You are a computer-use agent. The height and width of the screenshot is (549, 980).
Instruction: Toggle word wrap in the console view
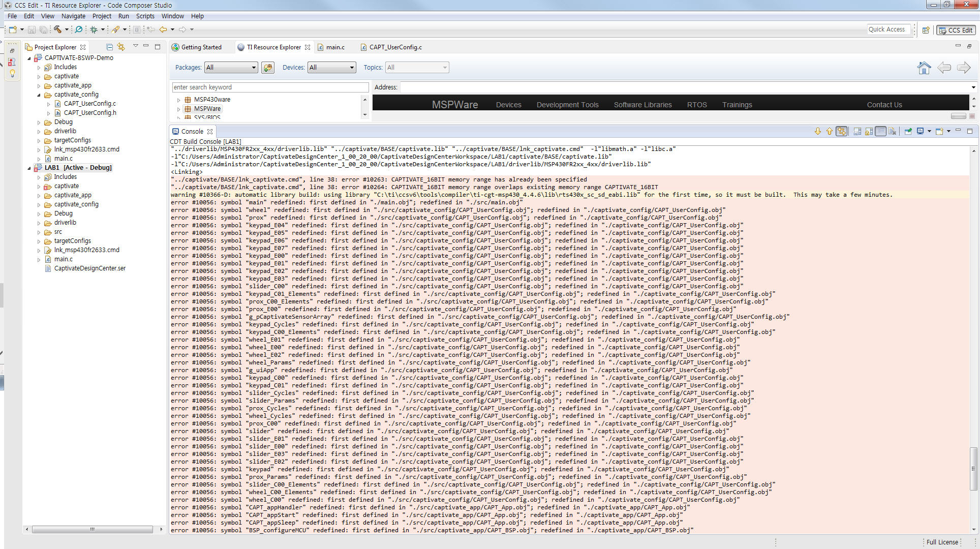pos(880,131)
